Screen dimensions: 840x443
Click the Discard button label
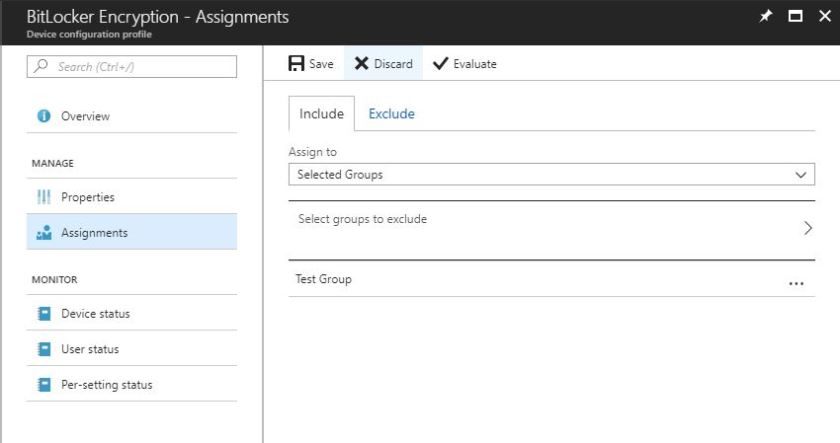[x=393, y=64]
